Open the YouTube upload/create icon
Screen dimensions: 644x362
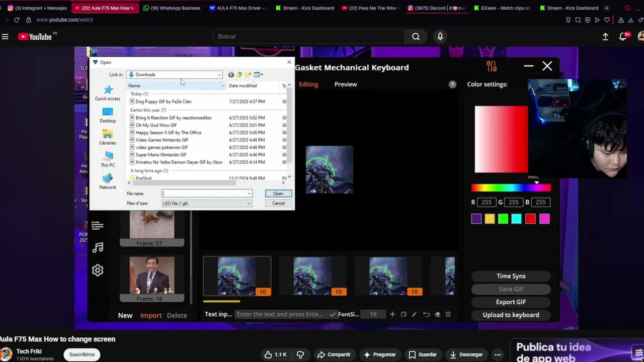click(605, 37)
